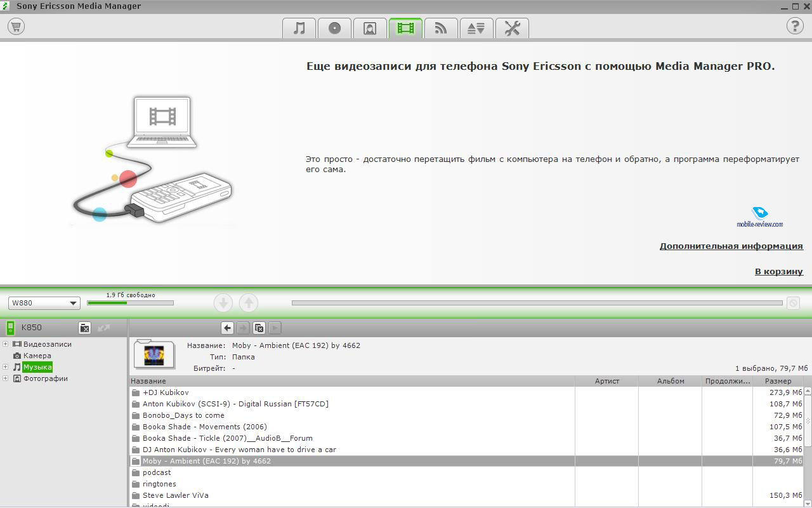Open the W880 device dropdown
The image size is (812, 508).
[x=44, y=303]
